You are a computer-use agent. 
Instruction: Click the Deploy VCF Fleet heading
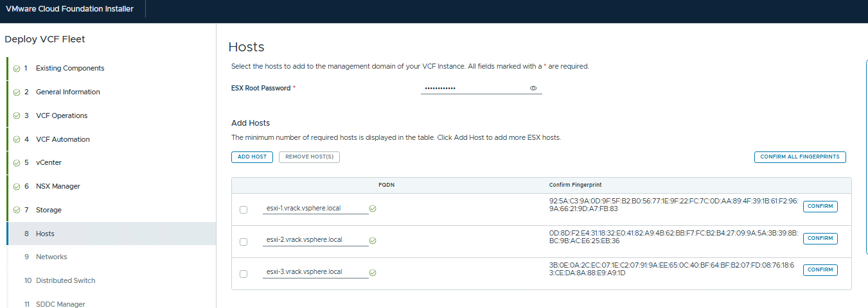tap(45, 39)
